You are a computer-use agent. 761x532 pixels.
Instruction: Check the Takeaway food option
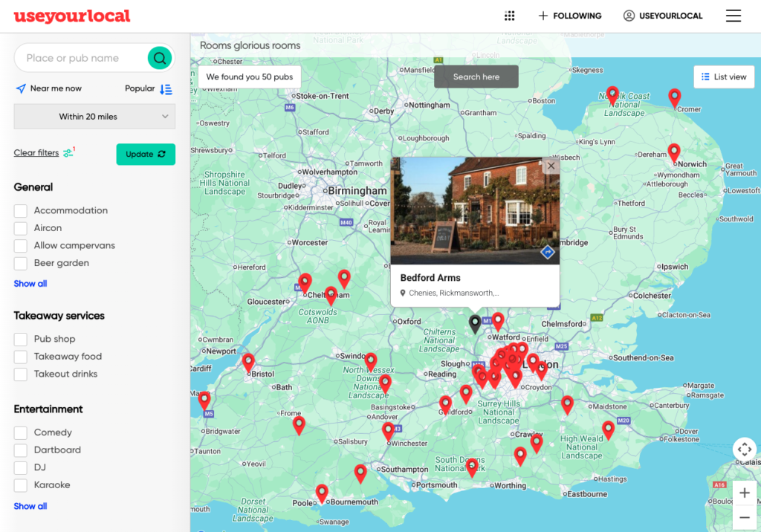coord(21,357)
